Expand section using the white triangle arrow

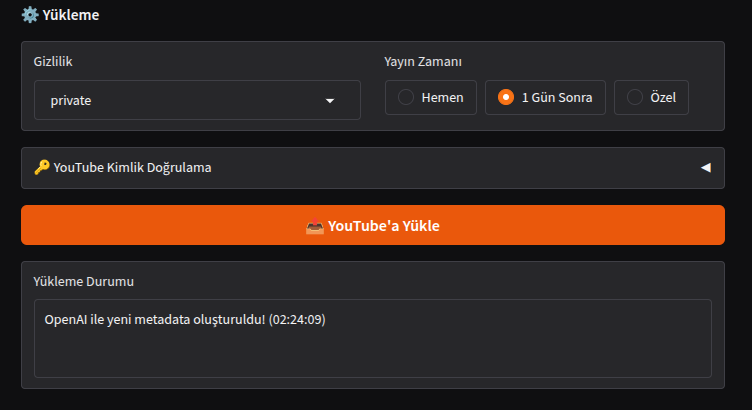(x=705, y=167)
